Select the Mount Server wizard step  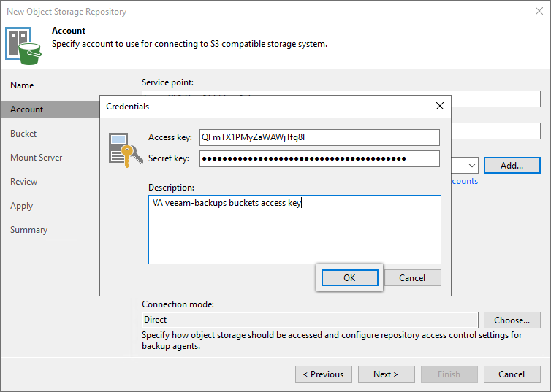tap(36, 158)
